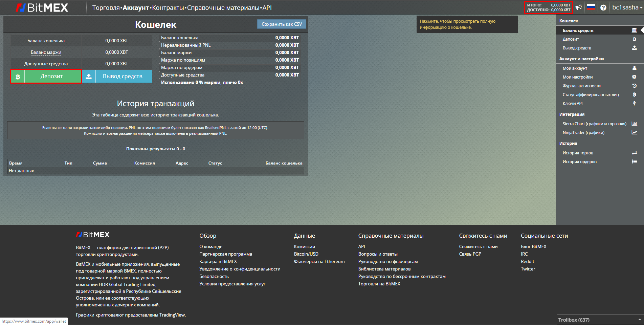Click footer BitMEX logo
The image size is (644, 325).
(93, 235)
